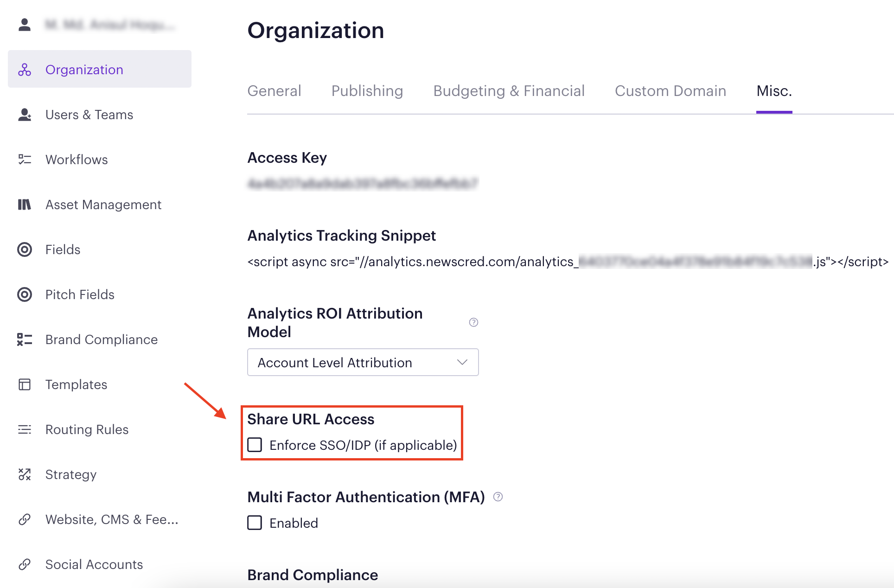894x588 pixels.
Task: Select the Workflows icon in the sidebar
Action: pos(24,160)
